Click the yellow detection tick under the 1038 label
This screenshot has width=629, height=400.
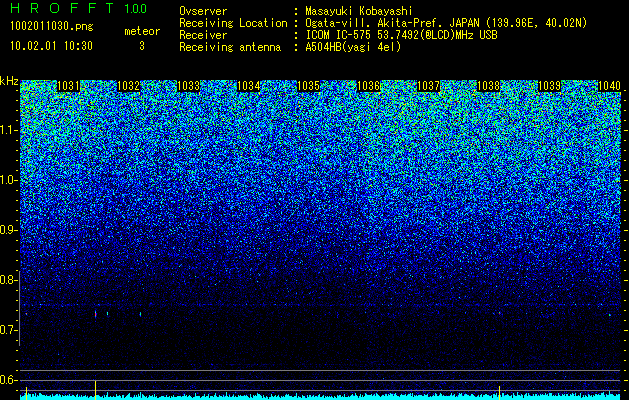coord(499,393)
